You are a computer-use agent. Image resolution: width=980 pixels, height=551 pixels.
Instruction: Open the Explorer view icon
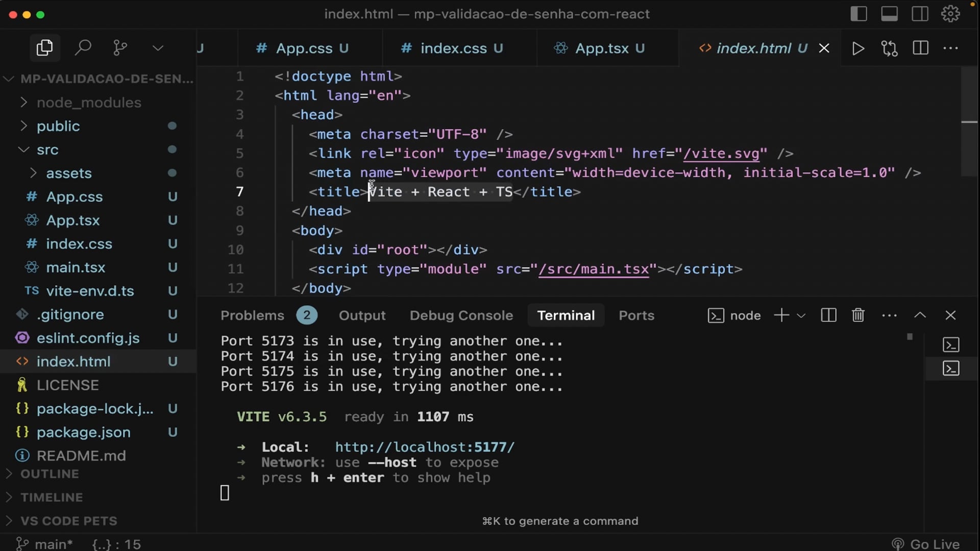click(44, 48)
